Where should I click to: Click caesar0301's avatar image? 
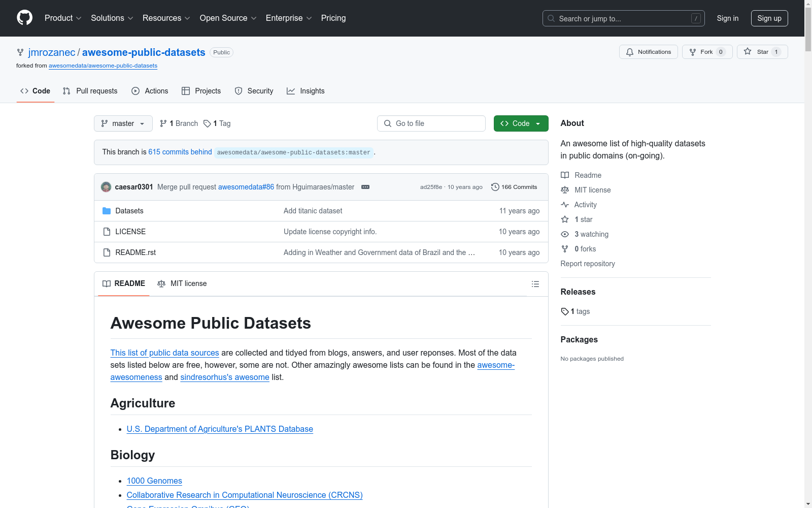coord(106,187)
